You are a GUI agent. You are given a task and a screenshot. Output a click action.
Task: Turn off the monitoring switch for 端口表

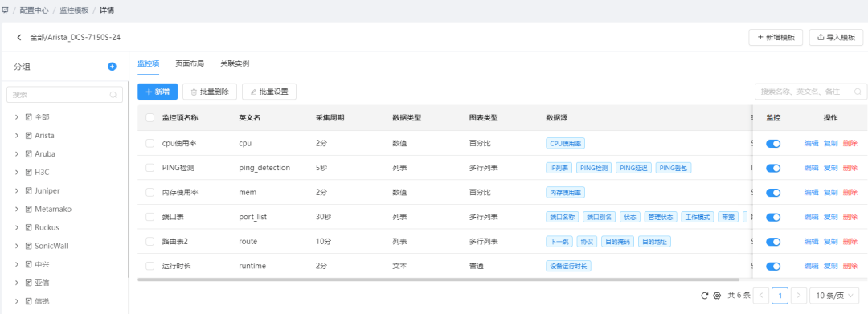tap(773, 218)
